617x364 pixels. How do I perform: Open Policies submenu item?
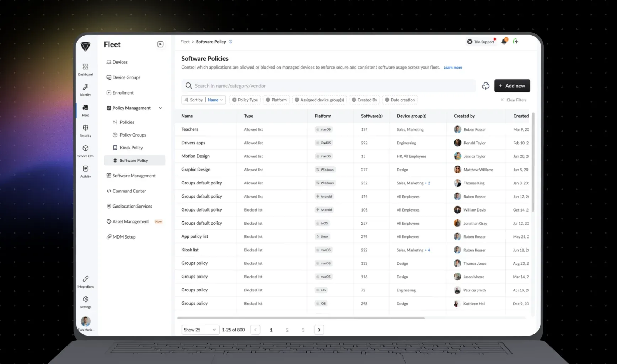(124, 122)
